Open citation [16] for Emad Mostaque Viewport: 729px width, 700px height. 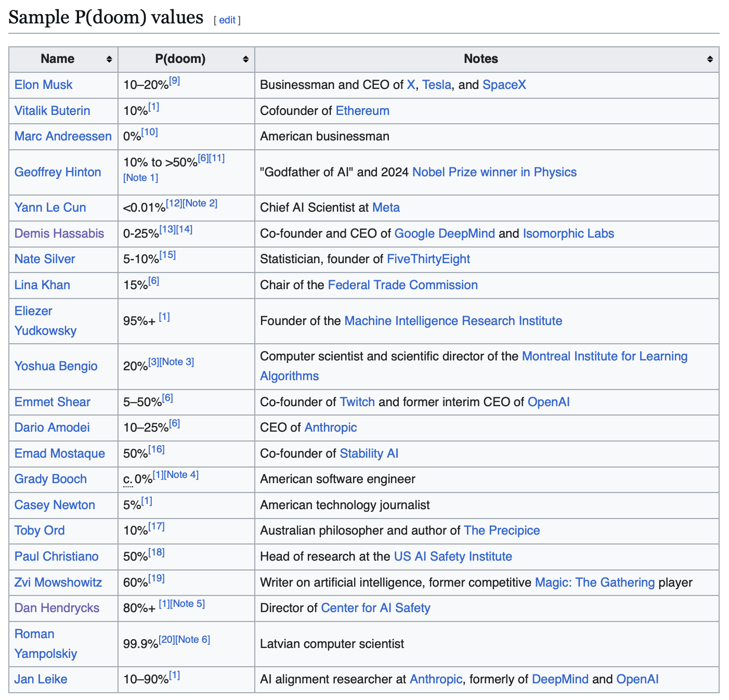[x=157, y=449]
